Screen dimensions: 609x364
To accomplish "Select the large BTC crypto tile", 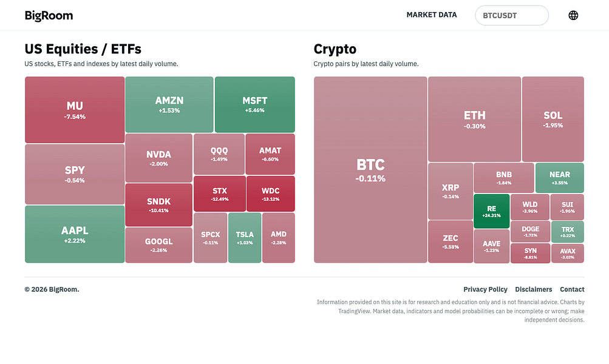I will (x=370, y=170).
